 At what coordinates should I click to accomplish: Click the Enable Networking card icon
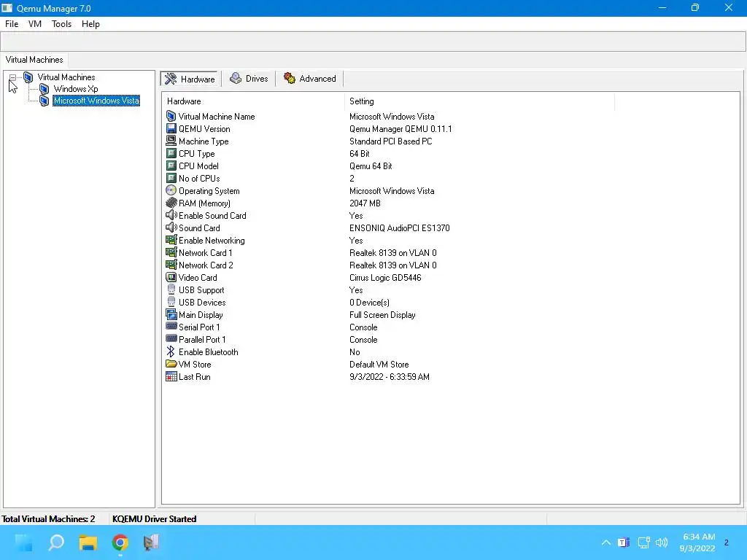pos(171,240)
